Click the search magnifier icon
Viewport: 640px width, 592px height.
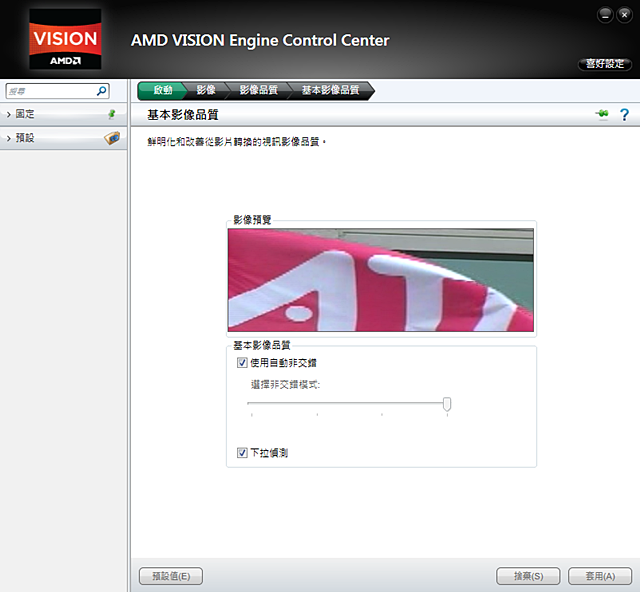click(101, 91)
